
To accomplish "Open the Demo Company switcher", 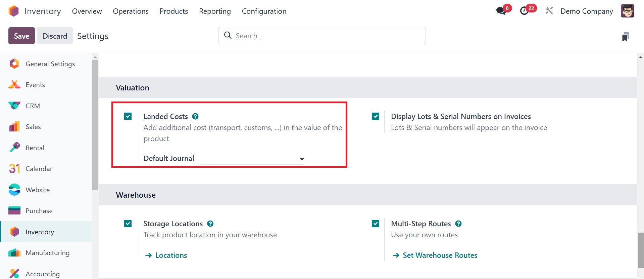I will [587, 11].
